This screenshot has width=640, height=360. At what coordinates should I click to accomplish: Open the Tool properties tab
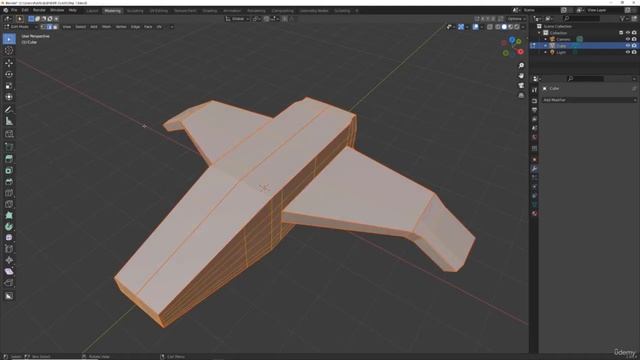point(534,90)
